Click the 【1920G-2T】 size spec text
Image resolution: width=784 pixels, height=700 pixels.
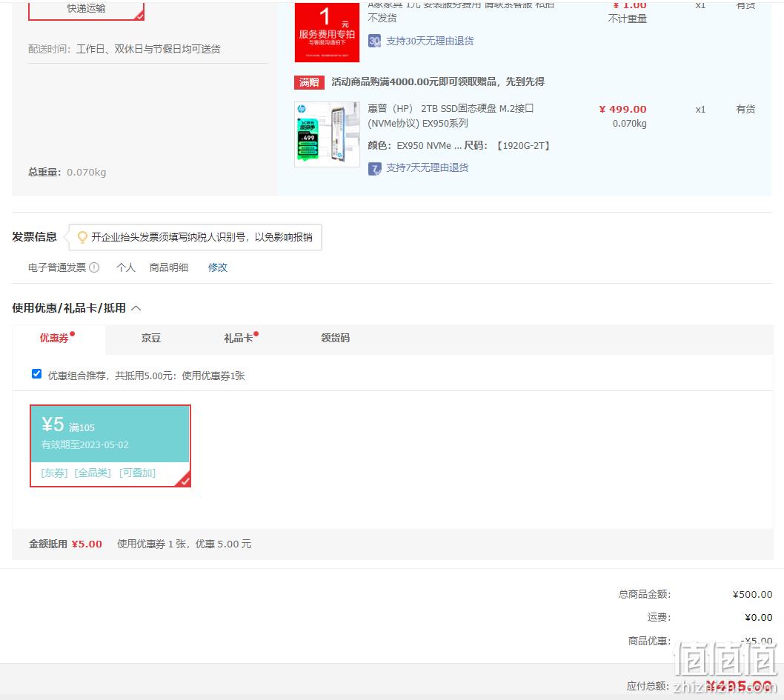click(x=523, y=146)
